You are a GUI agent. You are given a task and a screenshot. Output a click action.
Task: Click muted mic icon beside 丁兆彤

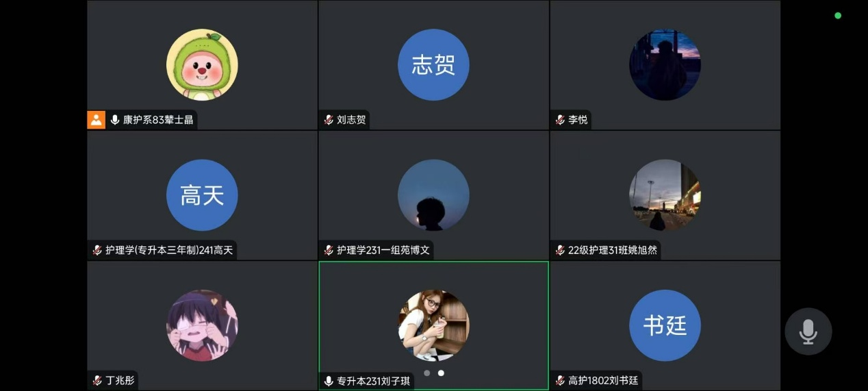point(97,380)
